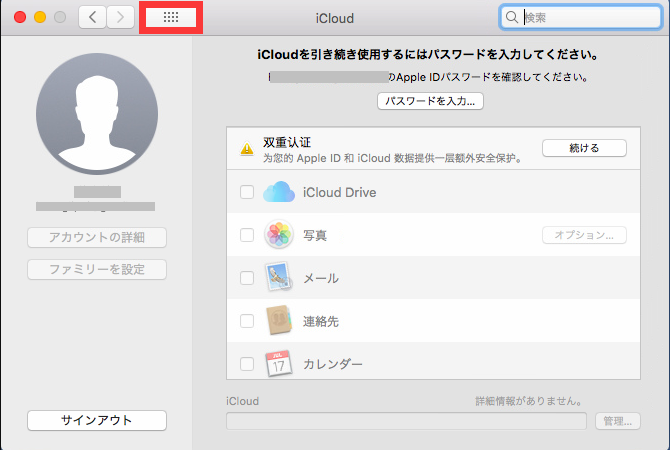Click サインアウト to sign out
Screen dimensions: 670x450
click(x=97, y=420)
